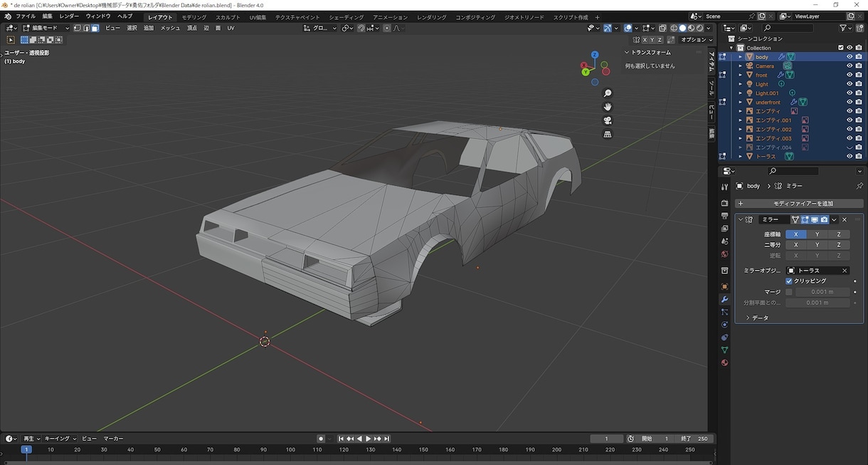Select vertex select mode icon
868x465 pixels.
78,28
